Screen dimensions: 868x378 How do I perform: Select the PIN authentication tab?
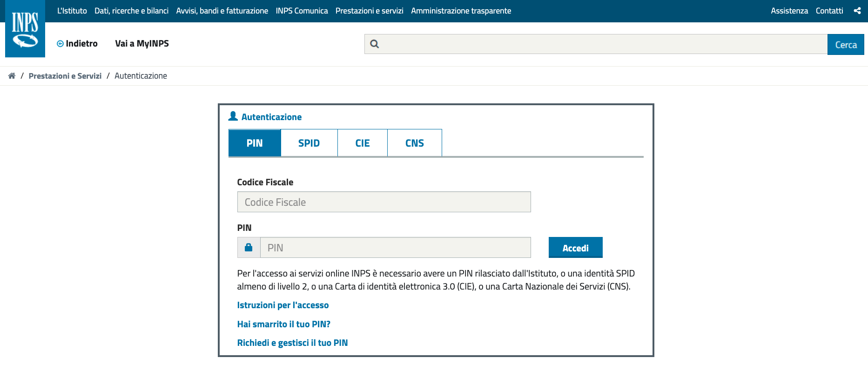pyautogui.click(x=255, y=143)
